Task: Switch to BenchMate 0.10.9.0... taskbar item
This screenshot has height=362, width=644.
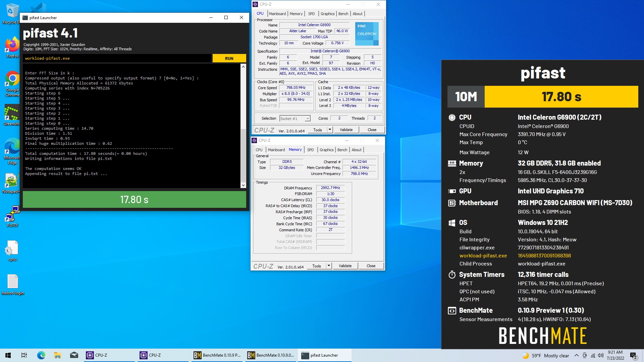Action: point(271,355)
